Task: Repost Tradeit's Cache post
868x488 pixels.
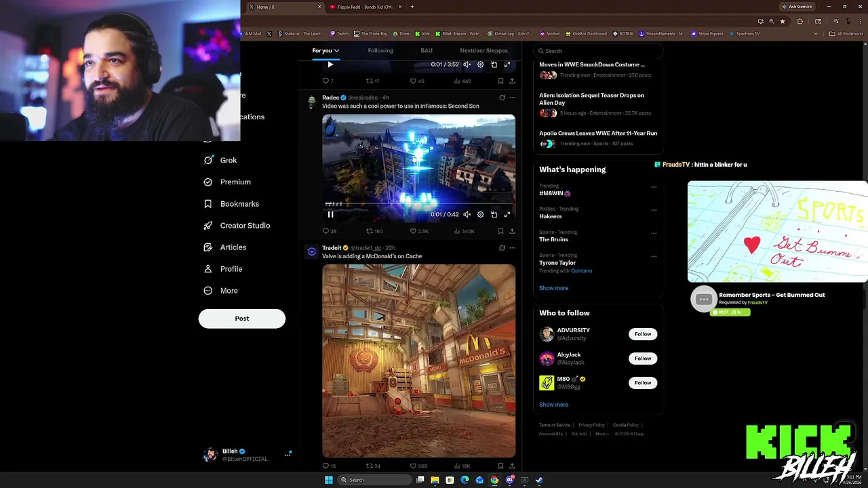Action: tap(373, 466)
